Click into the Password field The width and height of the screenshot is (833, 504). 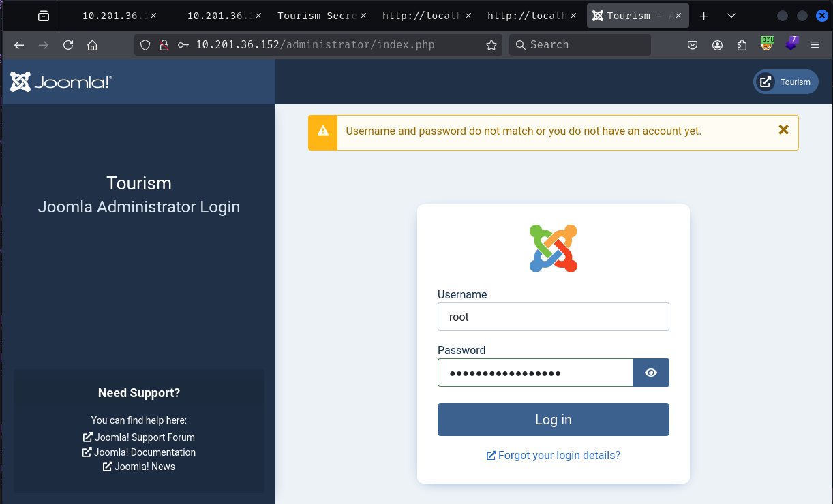coord(535,373)
